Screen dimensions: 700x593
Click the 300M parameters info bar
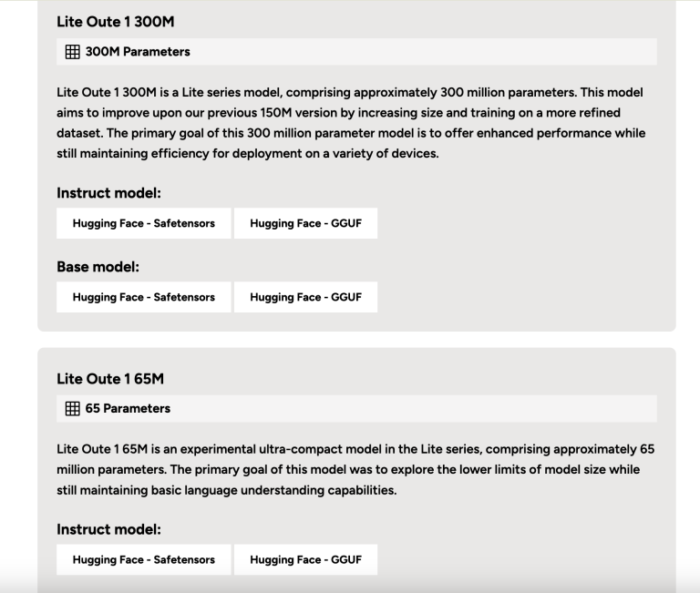pyautogui.click(x=356, y=52)
